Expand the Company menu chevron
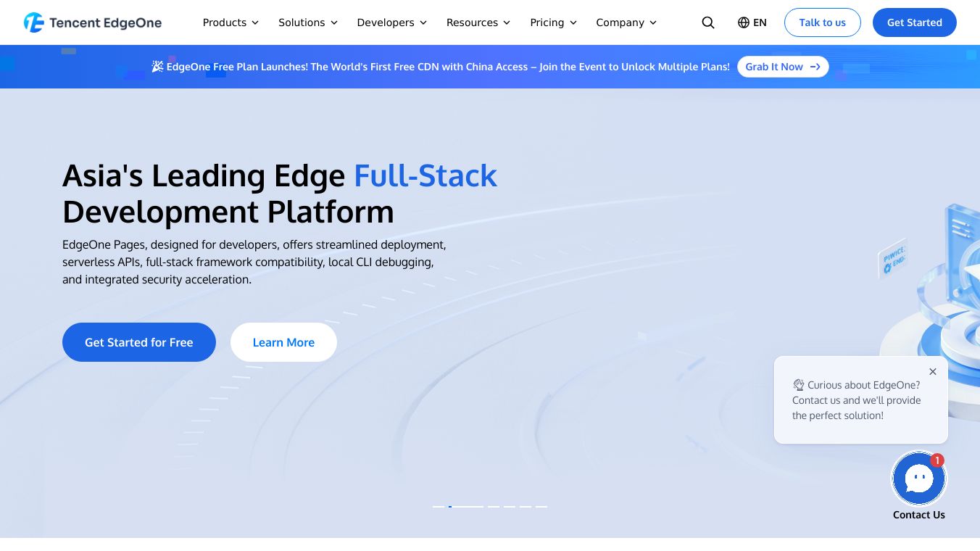980x551 pixels. [x=653, y=22]
